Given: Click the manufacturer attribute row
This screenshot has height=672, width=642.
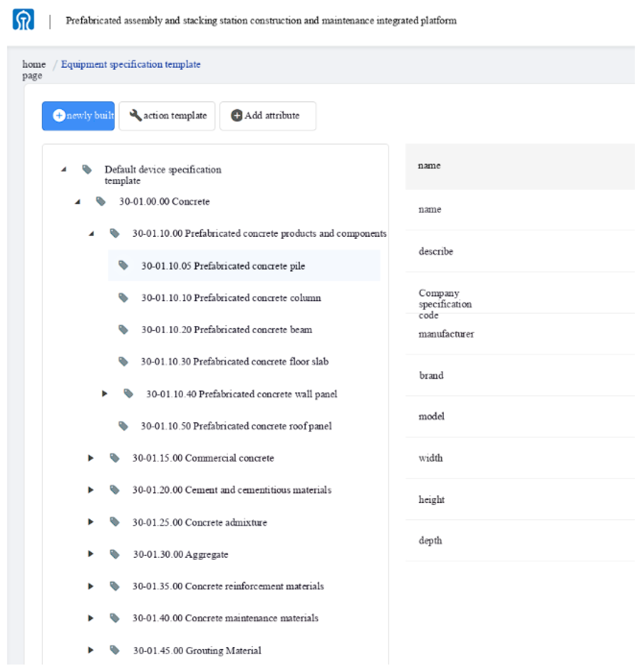Looking at the screenshot, I should pos(446,334).
